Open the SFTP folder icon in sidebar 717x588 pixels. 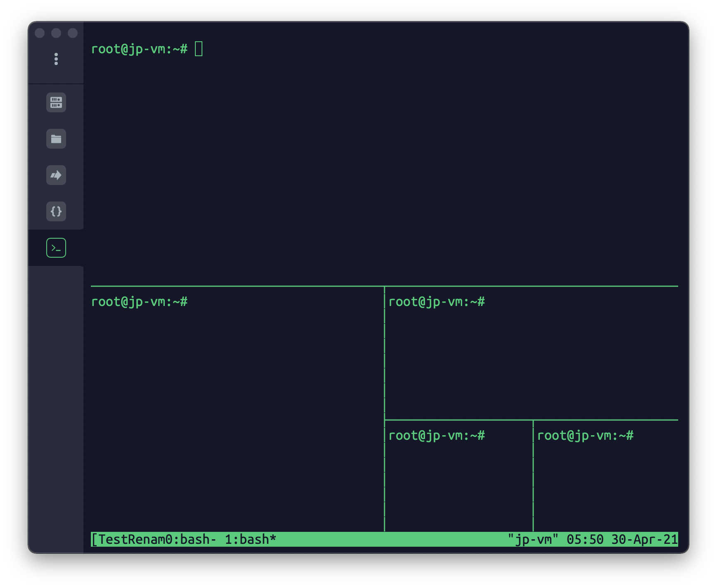point(56,139)
